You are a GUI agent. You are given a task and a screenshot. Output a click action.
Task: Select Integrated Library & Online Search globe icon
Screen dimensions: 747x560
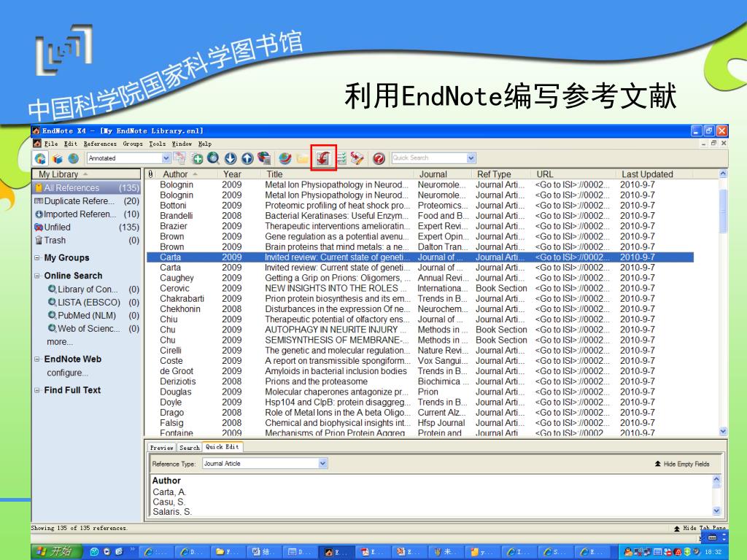pos(74,158)
